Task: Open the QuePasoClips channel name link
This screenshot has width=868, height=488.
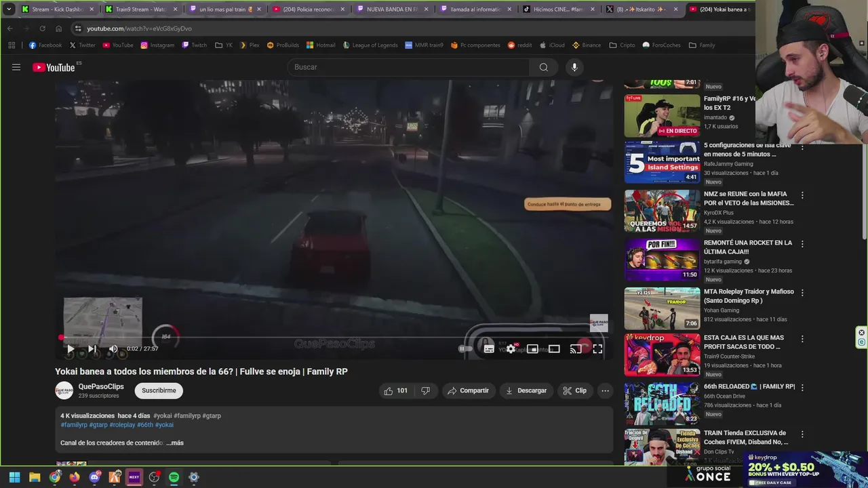Action: (101, 386)
